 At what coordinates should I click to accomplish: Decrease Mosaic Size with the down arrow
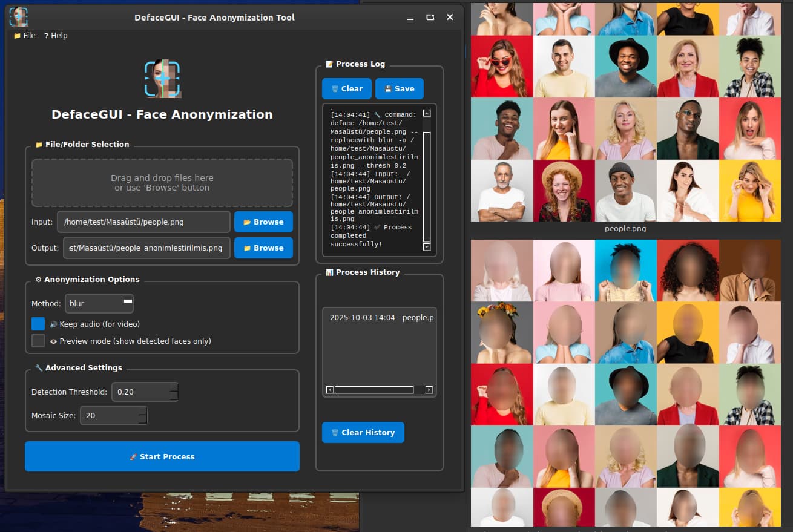[143, 419]
